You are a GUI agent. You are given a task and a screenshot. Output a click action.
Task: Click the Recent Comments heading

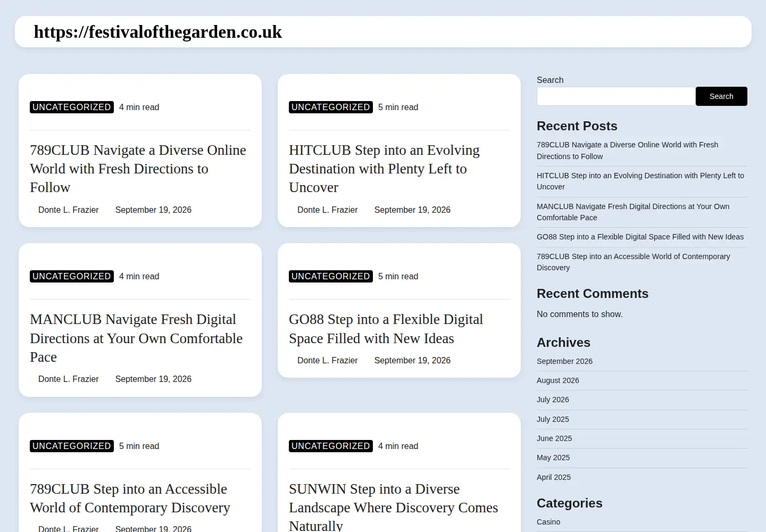(593, 294)
